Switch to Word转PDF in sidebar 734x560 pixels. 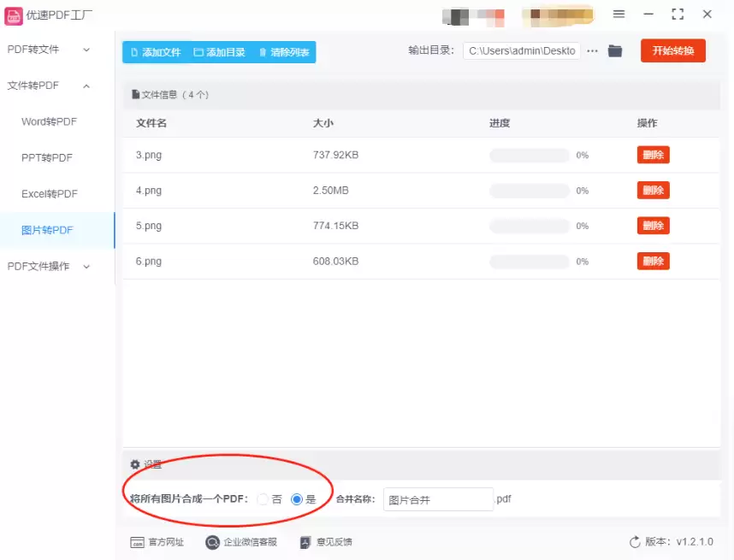50,121
